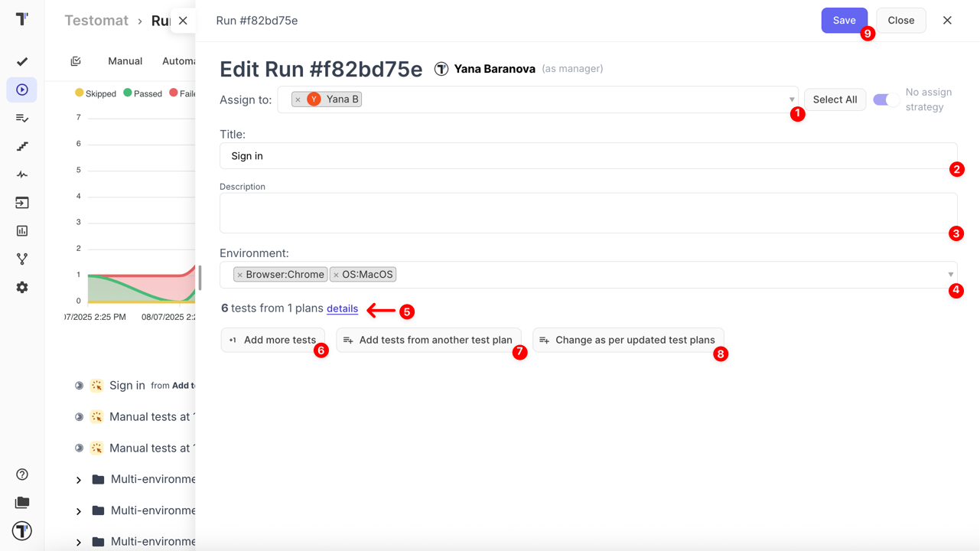
Task: Open the Analytics chart icon in sidebar
Action: (22, 230)
